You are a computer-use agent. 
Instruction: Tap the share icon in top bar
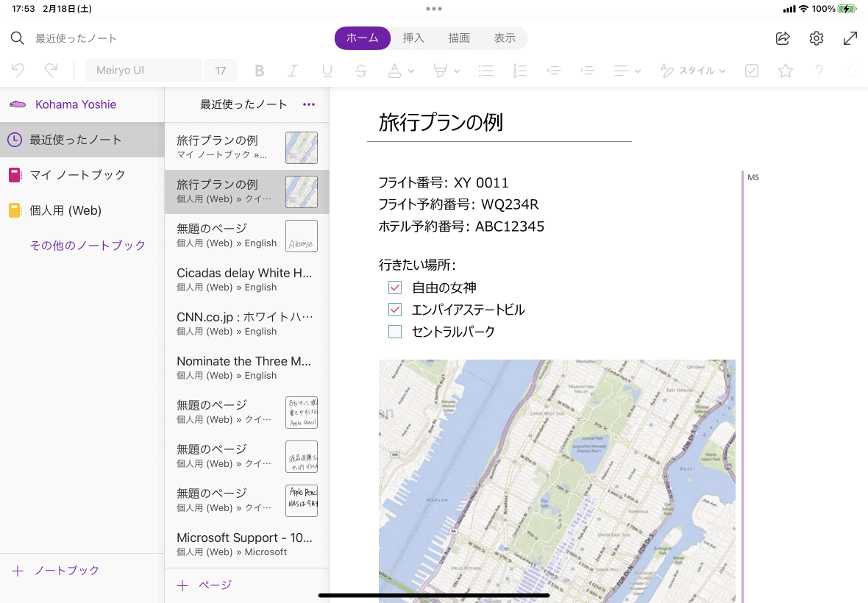tap(783, 38)
